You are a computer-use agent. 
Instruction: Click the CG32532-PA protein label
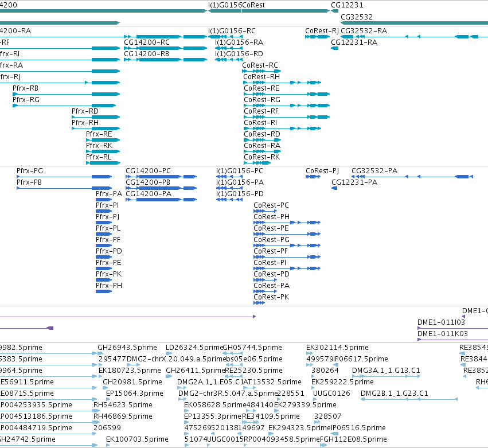tap(374, 171)
